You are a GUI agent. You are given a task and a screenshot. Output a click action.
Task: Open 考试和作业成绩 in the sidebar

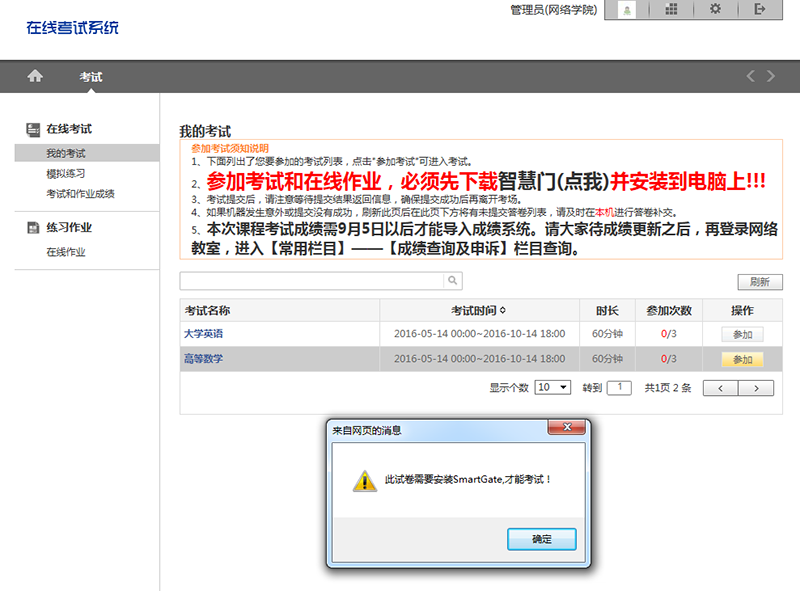(80, 194)
